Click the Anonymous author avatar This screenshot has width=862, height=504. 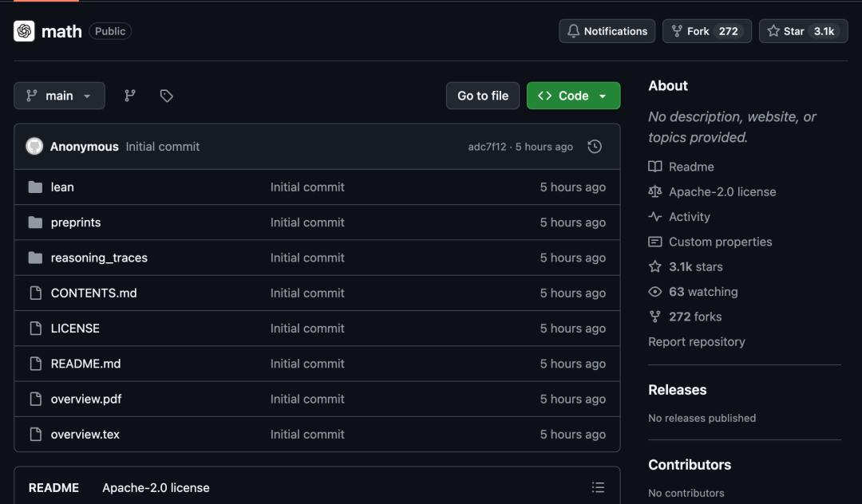pos(34,147)
